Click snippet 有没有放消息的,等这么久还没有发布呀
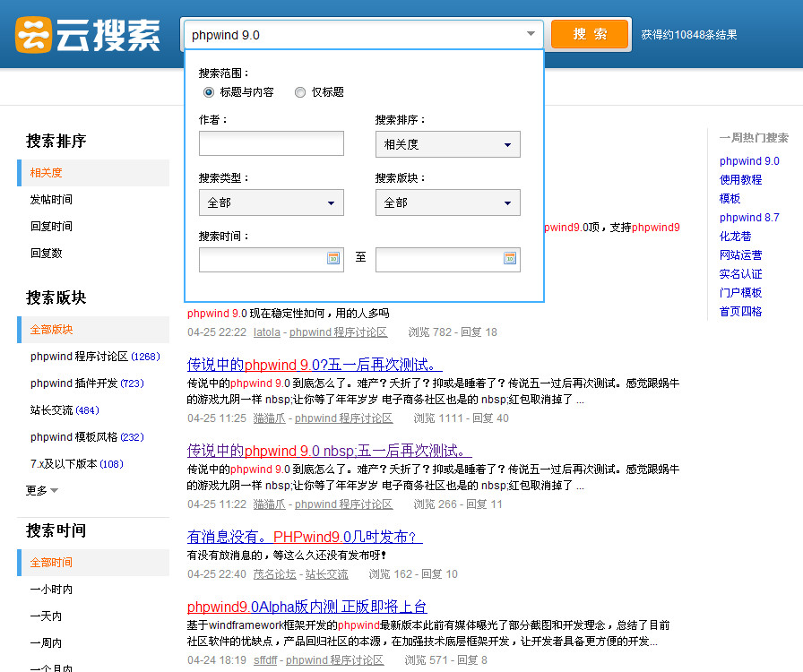Viewport: 803px width, 672px height. (x=286, y=555)
